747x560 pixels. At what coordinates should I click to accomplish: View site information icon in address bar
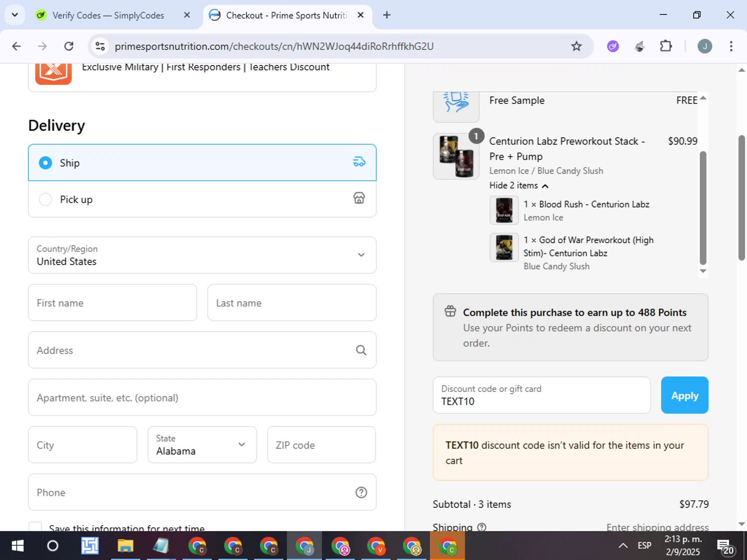click(x=100, y=46)
